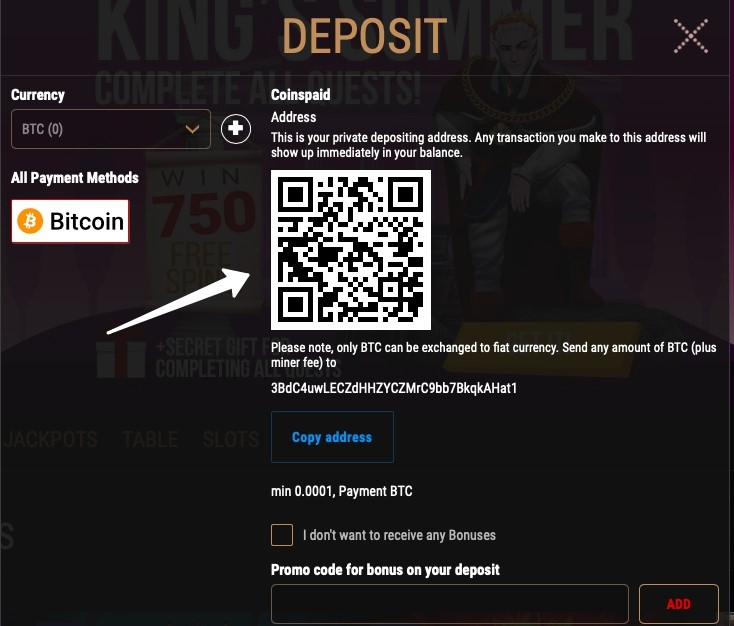This screenshot has width=734, height=626.
Task: Click the Coinspaid heading
Action: point(301,95)
